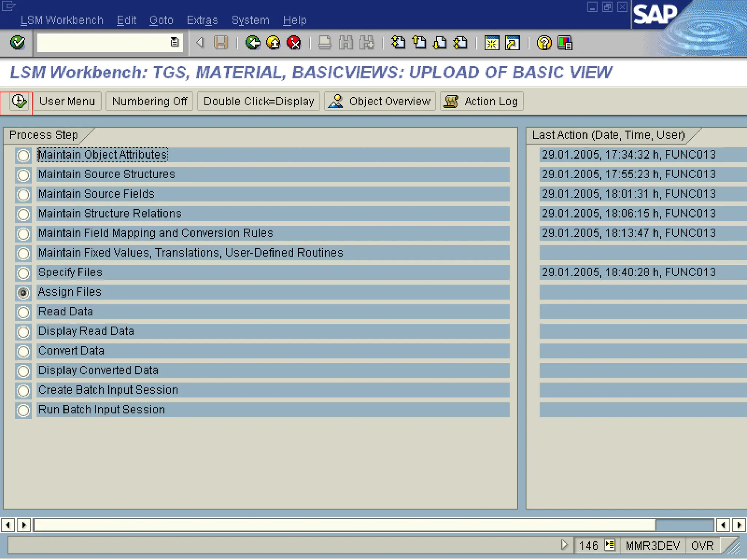Click the Object Overview button
Viewport: 747px width, 560px height.
pos(380,101)
